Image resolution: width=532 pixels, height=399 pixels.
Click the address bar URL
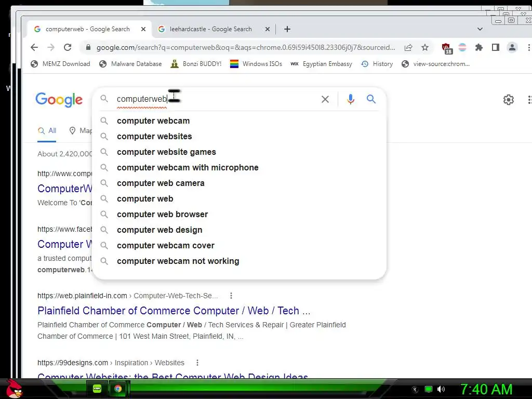coord(246,47)
